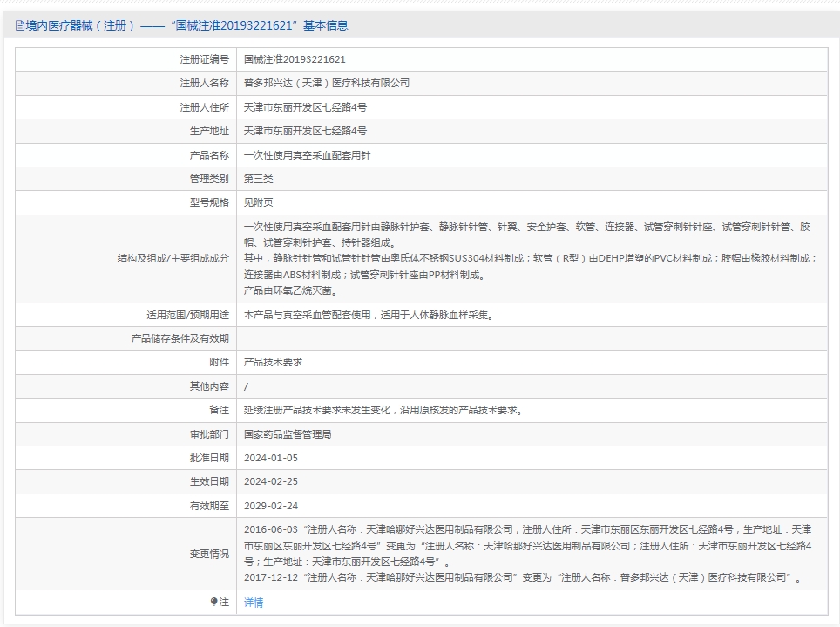Select the 2017-12-12 change record line
Viewport: 840px width, 627px height.
tap(522, 577)
